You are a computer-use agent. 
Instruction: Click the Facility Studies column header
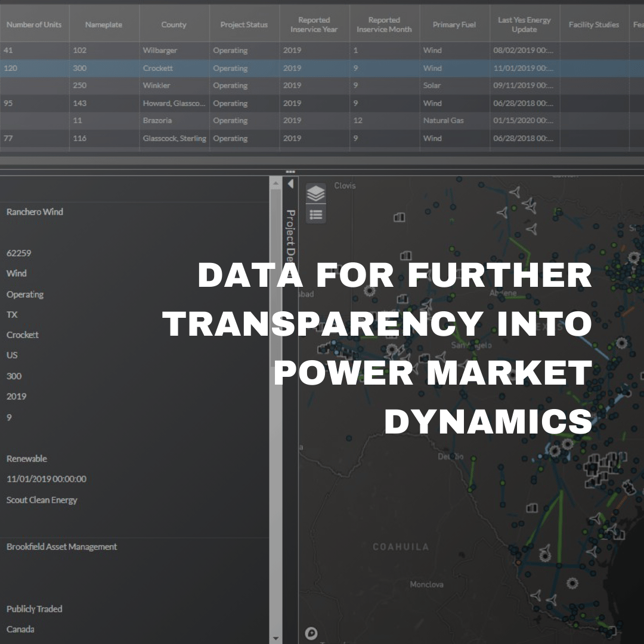coord(594,24)
